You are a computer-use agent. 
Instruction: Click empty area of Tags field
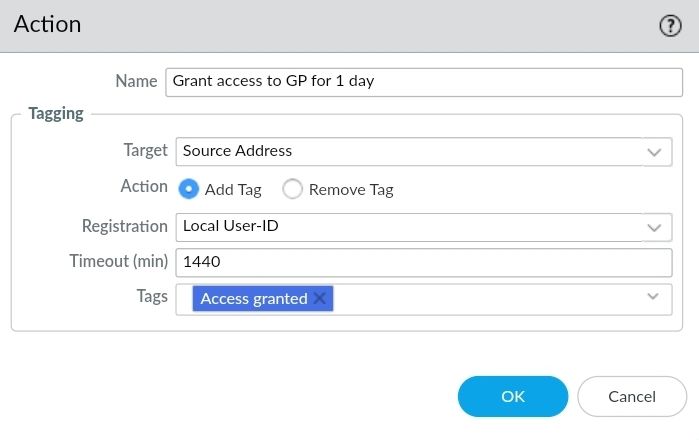point(480,298)
